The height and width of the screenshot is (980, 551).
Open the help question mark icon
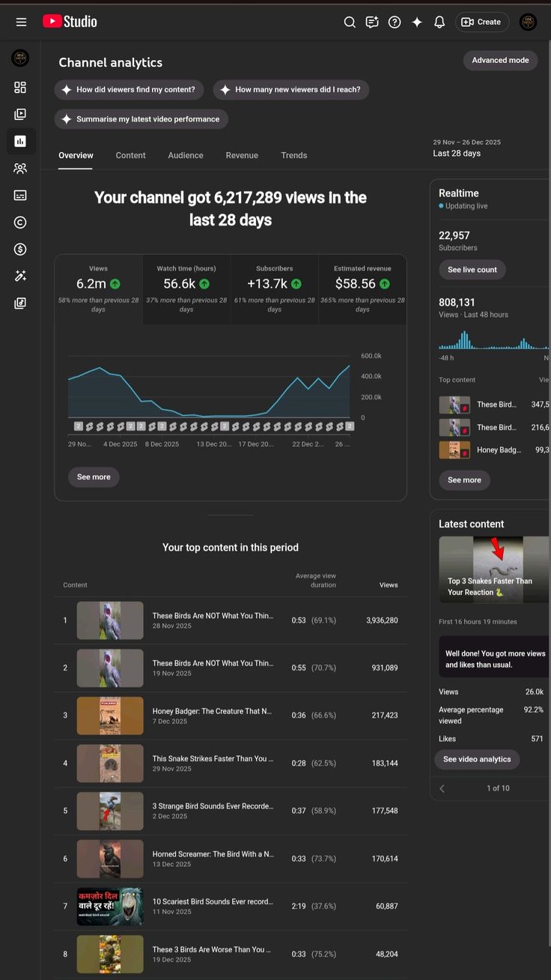click(x=395, y=22)
